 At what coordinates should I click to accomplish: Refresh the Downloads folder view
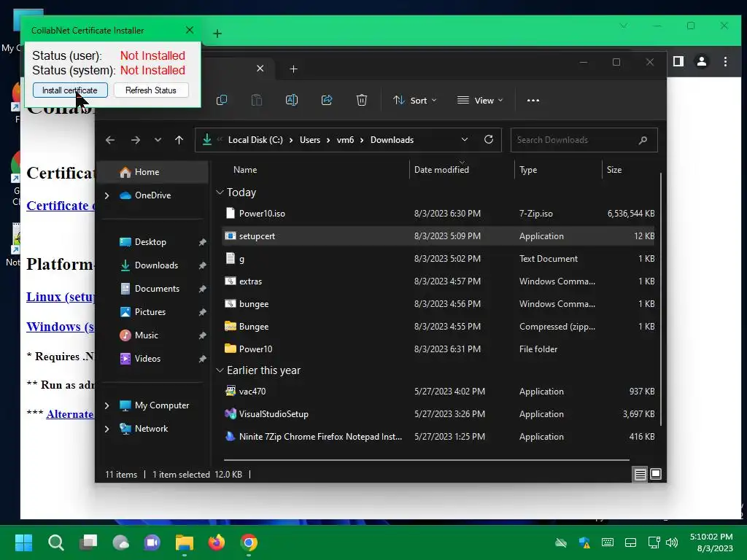coord(489,139)
